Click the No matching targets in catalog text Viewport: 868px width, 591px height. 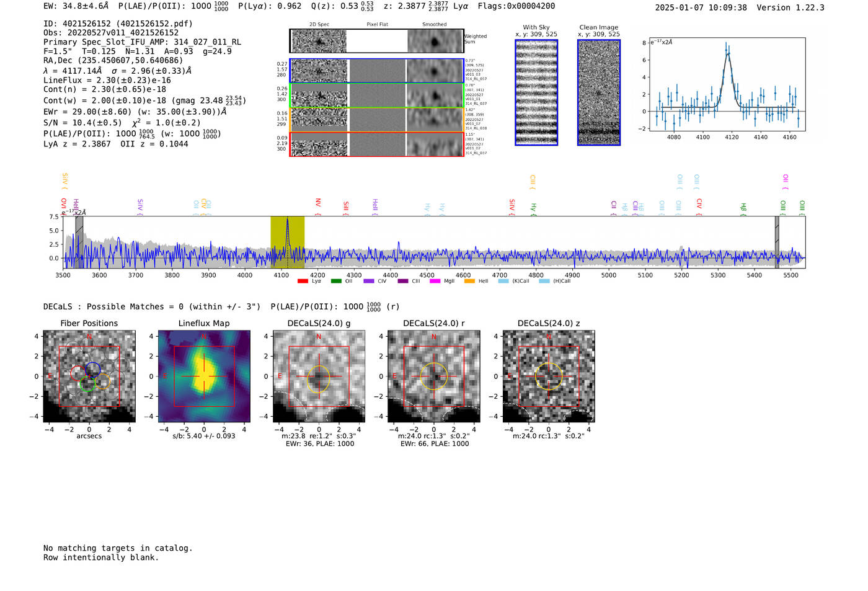click(x=118, y=548)
